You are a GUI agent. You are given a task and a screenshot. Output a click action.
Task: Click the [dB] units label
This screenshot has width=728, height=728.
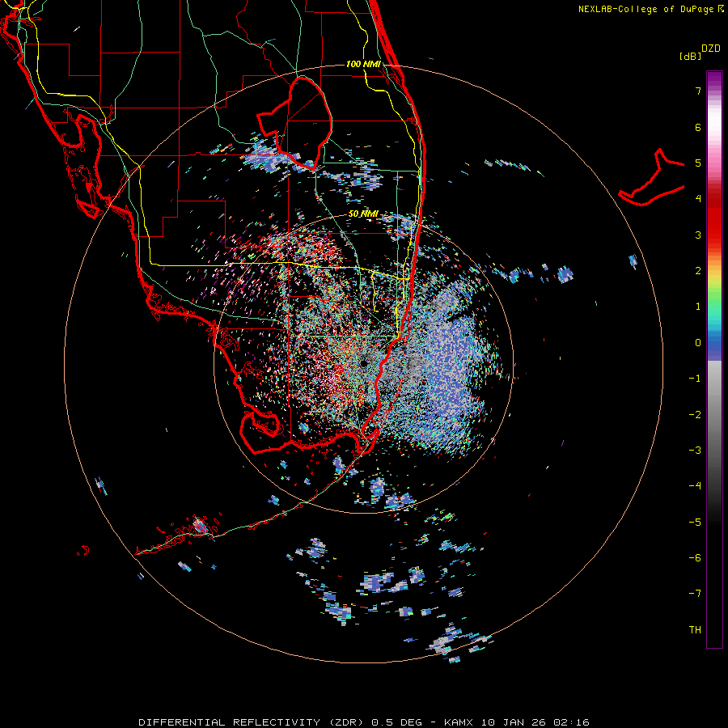[691, 57]
